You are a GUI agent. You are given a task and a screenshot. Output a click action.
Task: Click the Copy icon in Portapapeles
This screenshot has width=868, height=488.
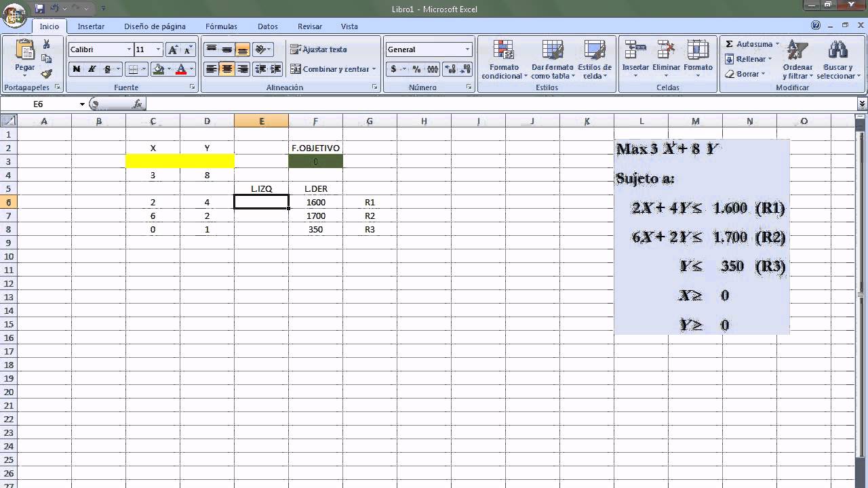coord(47,59)
